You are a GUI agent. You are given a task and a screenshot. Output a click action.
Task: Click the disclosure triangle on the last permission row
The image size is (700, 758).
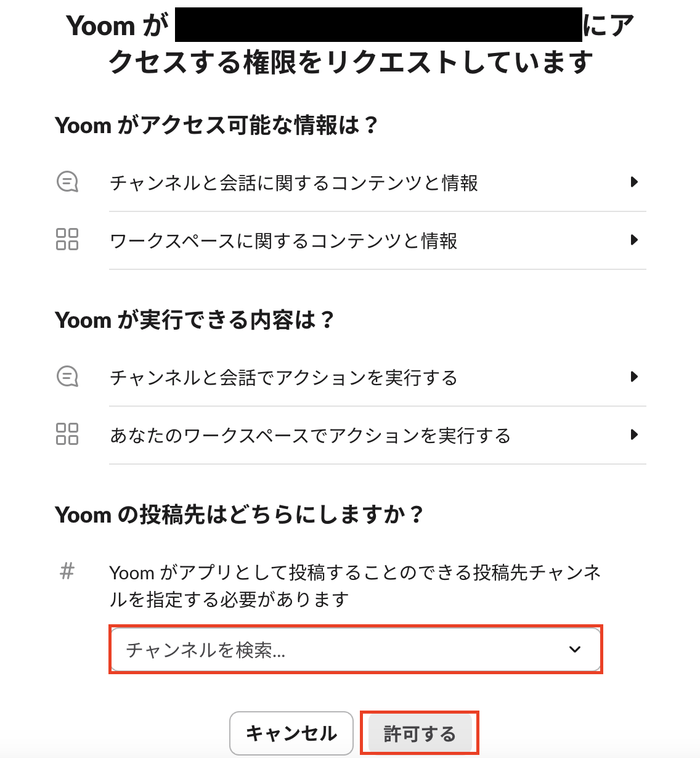635,435
